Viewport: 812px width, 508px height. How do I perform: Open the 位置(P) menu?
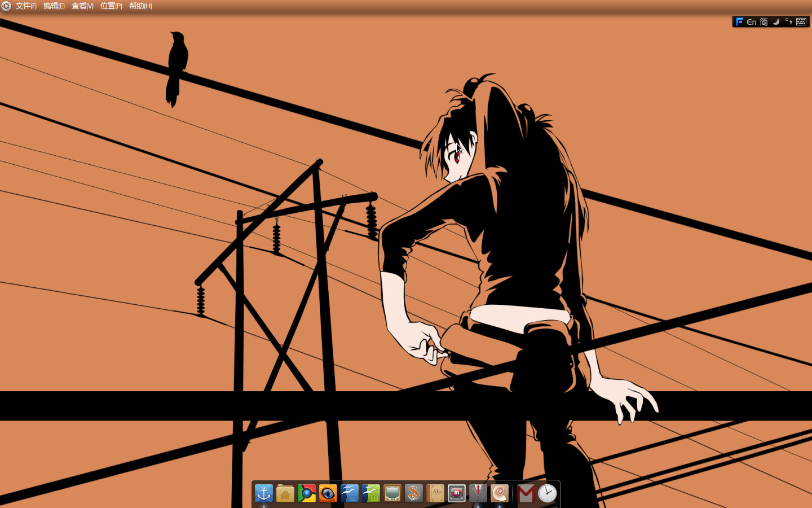111,6
